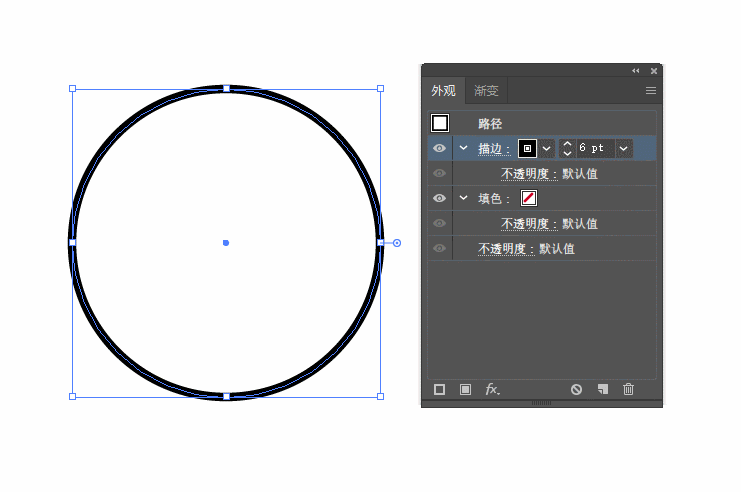Increase stroke weight with up stepper arrow
Screen dimensions: 741x492
[x=568, y=144]
